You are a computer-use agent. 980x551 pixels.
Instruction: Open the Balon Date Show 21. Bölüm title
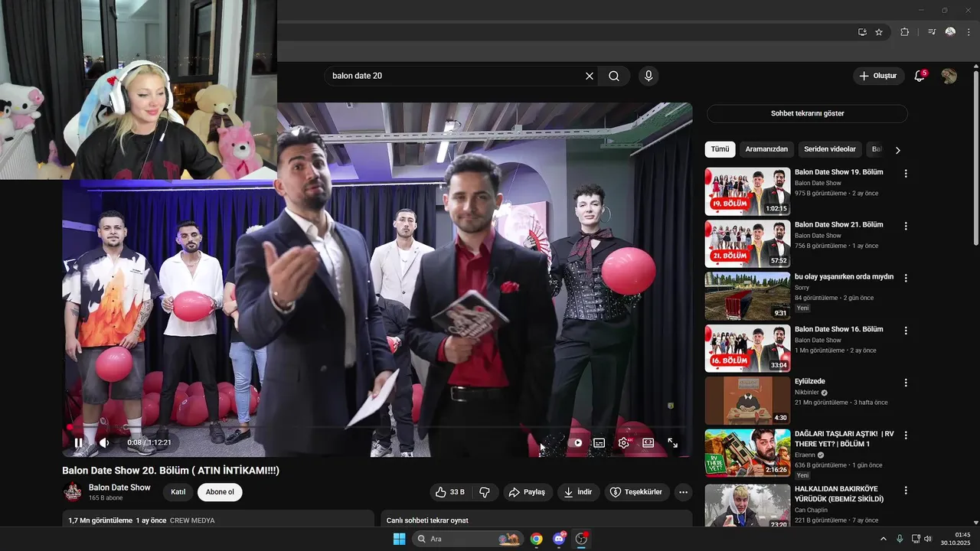tap(838, 224)
